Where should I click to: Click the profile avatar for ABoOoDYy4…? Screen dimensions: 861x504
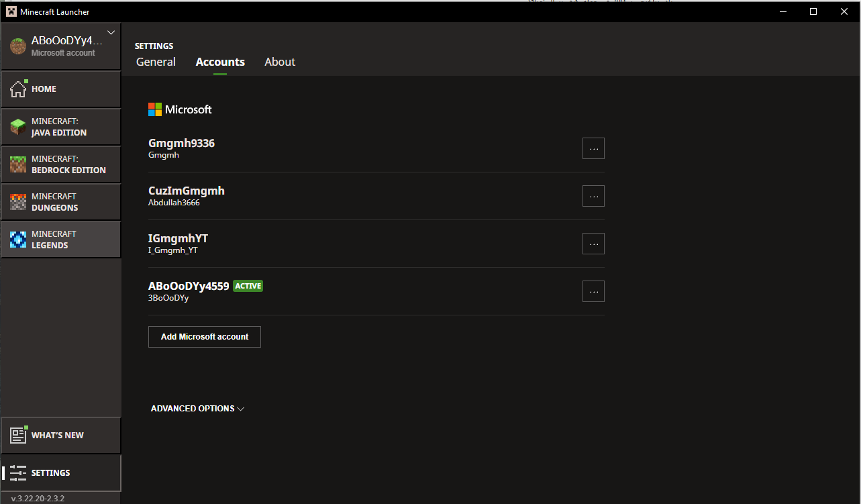click(x=18, y=46)
